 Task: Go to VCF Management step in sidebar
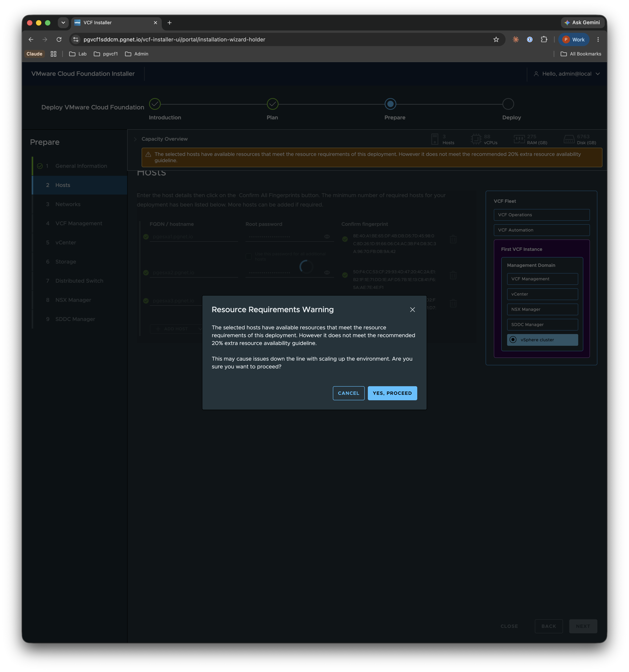click(80, 223)
